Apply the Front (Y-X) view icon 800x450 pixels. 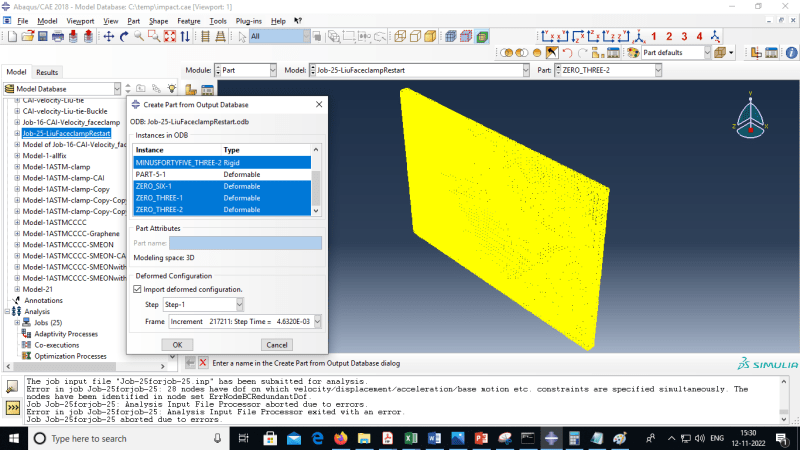point(547,36)
